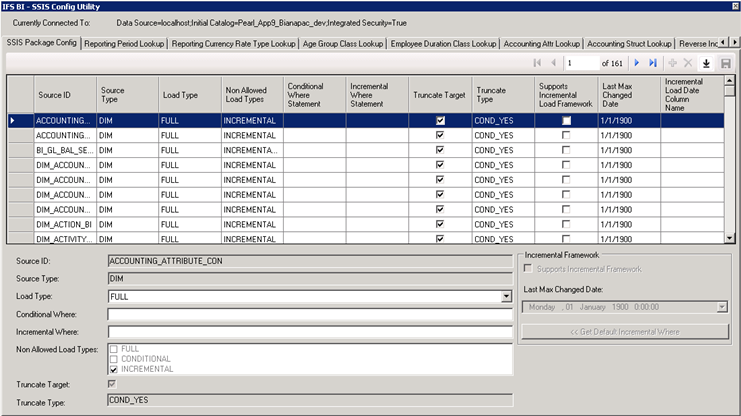
Task: Select the DIM_ACTIVITY... source ID cell
Action: click(65, 238)
